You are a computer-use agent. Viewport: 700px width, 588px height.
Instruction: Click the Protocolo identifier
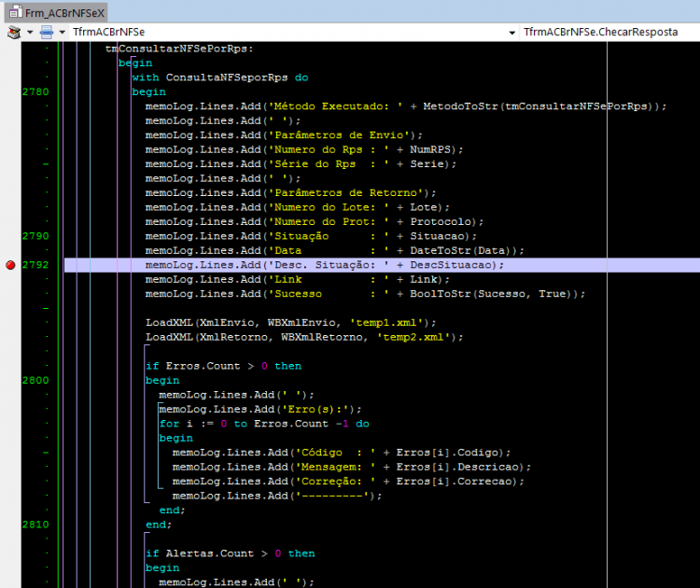(x=441, y=222)
